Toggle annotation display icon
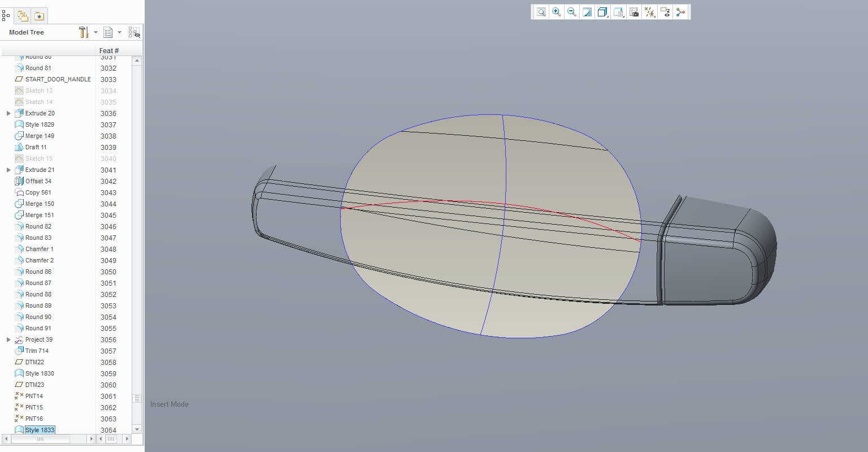This screenshot has width=868, height=452. pyautogui.click(x=665, y=12)
